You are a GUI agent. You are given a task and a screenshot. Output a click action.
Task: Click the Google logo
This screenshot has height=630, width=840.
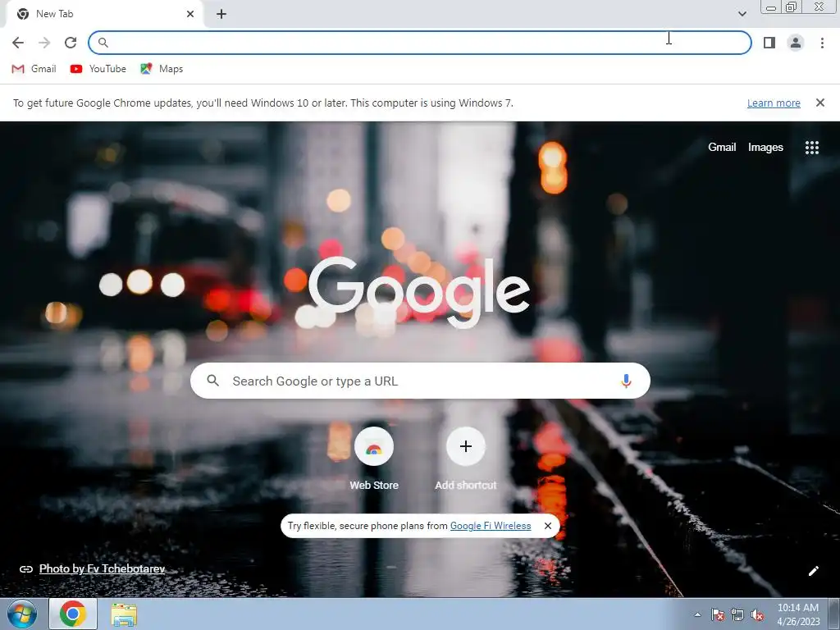(x=419, y=293)
